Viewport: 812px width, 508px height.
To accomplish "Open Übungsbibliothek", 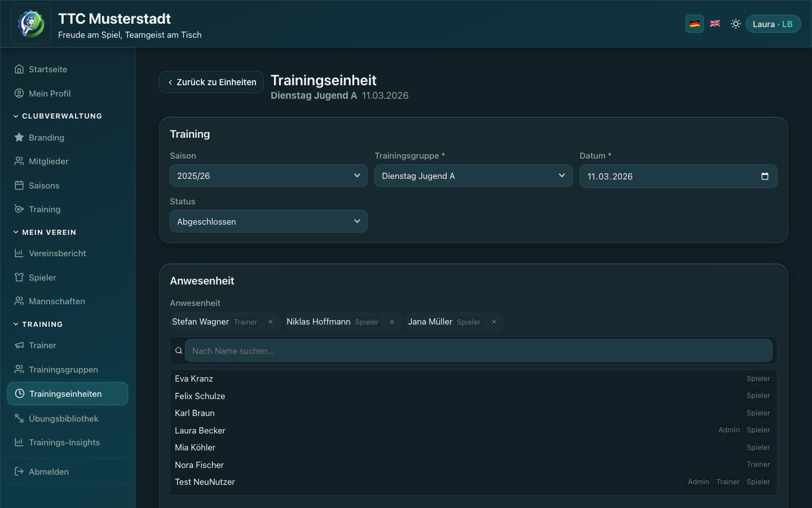I will (x=68, y=419).
